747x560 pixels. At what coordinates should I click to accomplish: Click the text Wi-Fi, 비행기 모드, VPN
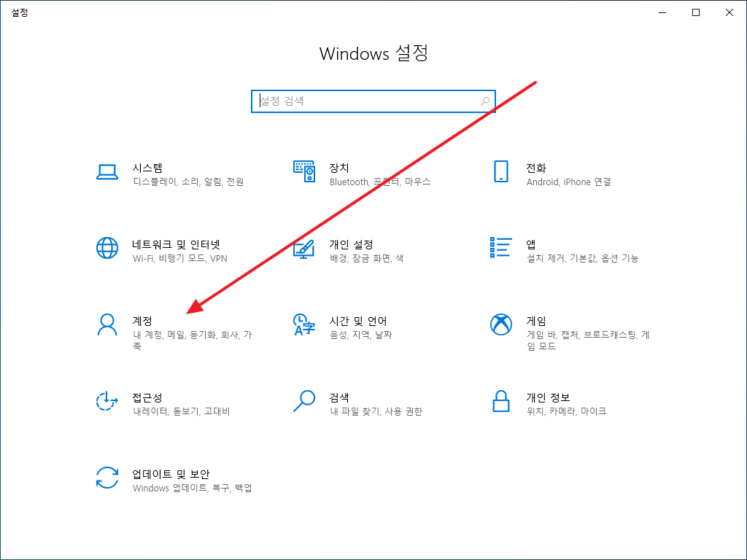[180, 259]
